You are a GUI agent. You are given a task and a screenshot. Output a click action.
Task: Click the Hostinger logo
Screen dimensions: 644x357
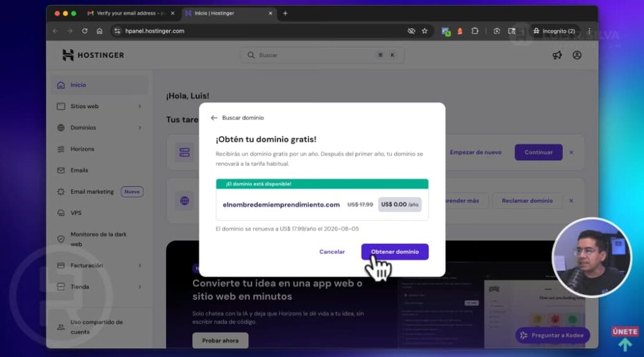(x=93, y=55)
